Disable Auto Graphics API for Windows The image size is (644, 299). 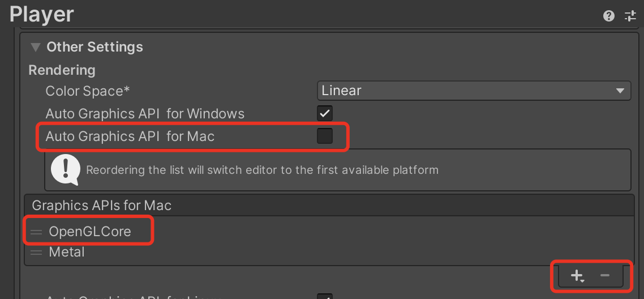(x=324, y=114)
